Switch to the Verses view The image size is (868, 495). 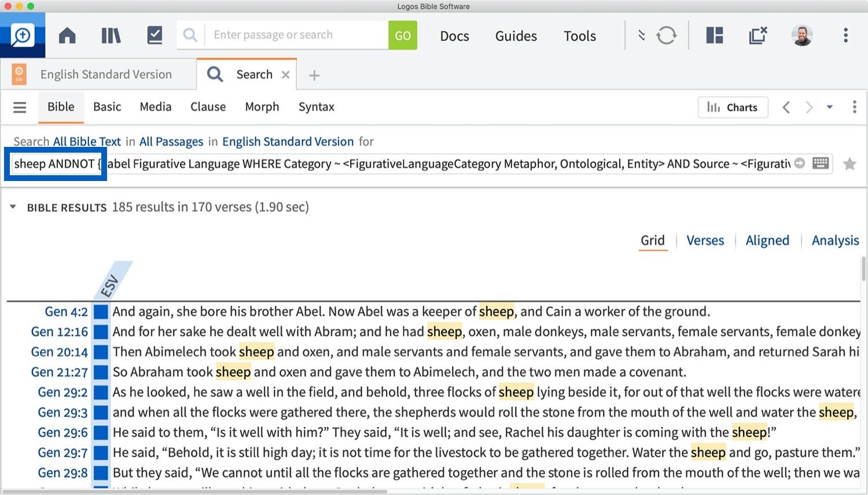(x=705, y=241)
